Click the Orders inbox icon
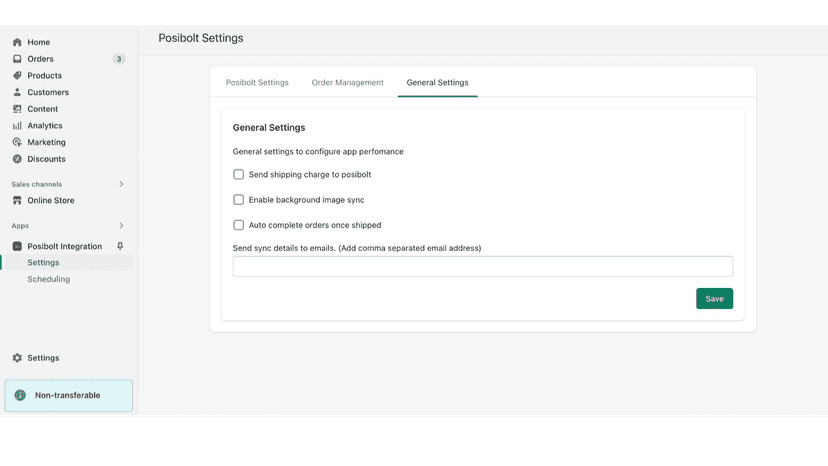Viewport: 828px width, 466px height. coord(17,59)
